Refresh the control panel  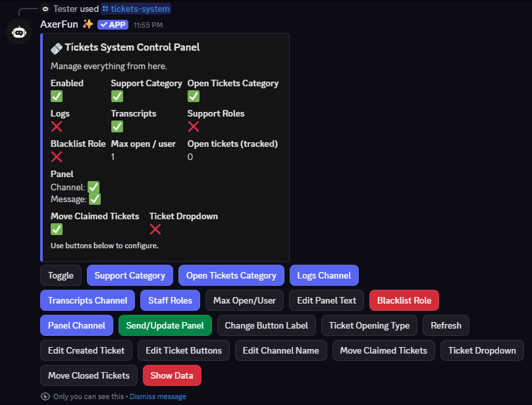(446, 325)
